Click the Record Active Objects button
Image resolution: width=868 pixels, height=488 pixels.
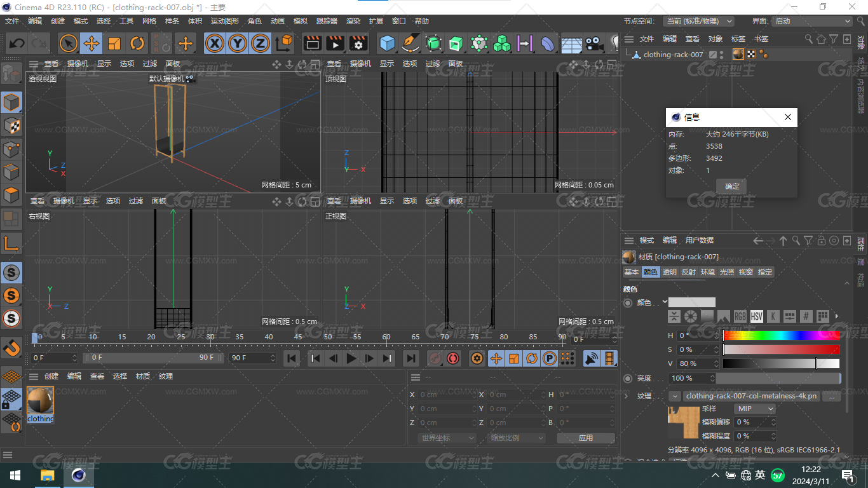[x=435, y=358]
